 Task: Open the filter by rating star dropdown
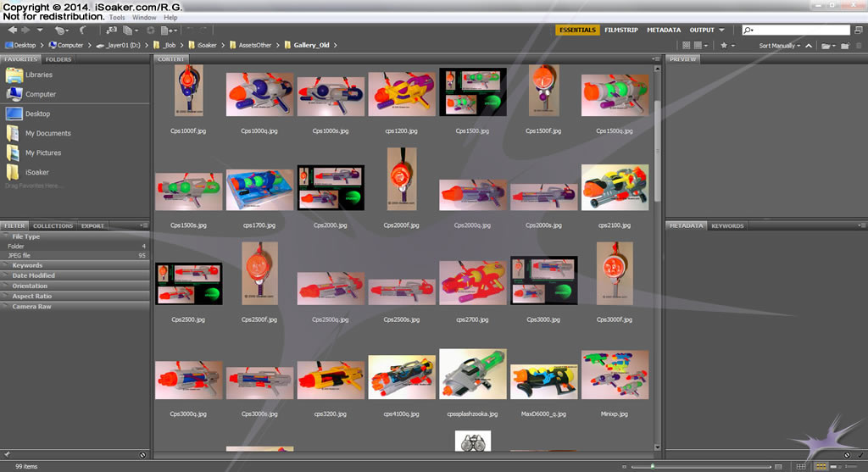(x=727, y=46)
